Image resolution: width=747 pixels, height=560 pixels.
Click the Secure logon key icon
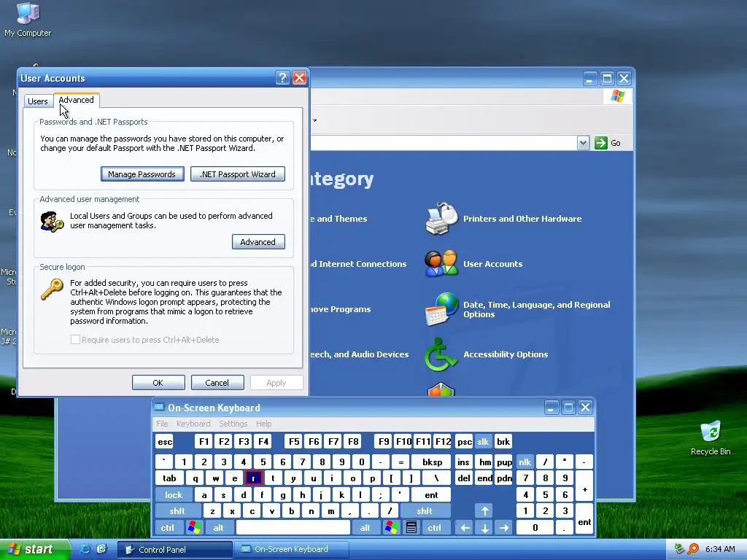click(x=52, y=289)
